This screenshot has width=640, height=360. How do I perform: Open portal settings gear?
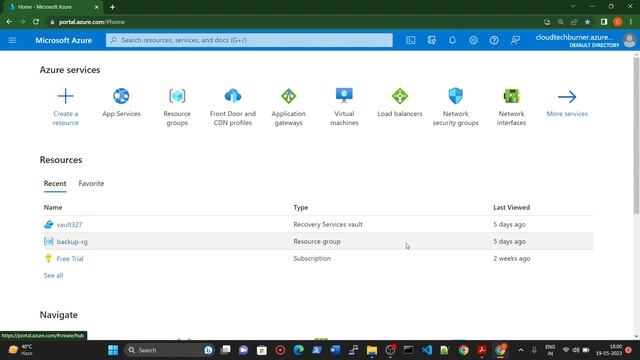473,40
